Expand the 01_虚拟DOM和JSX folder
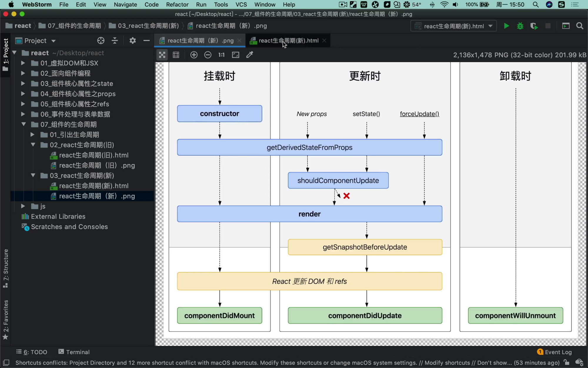Image resolution: width=588 pixels, height=368 pixels. [x=23, y=63]
